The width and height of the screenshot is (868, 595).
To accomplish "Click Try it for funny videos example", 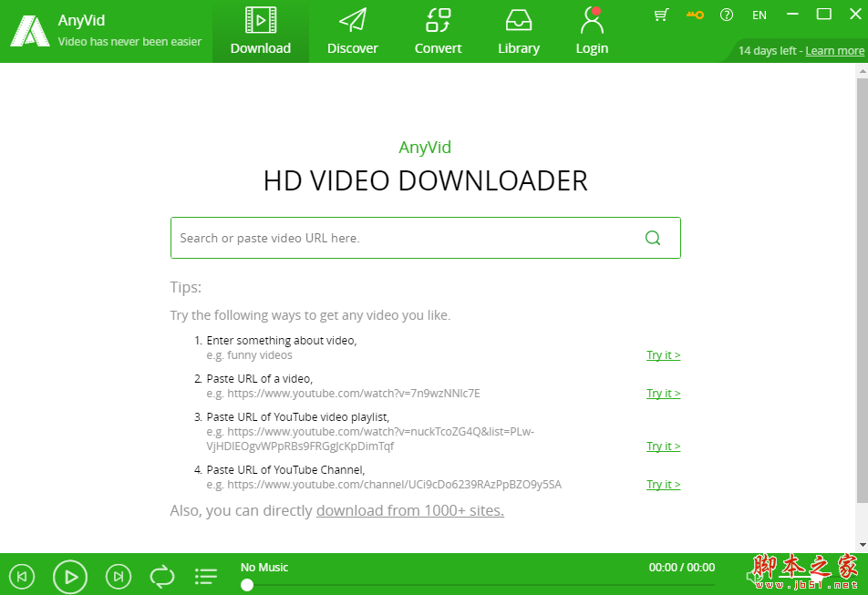I will (664, 355).
